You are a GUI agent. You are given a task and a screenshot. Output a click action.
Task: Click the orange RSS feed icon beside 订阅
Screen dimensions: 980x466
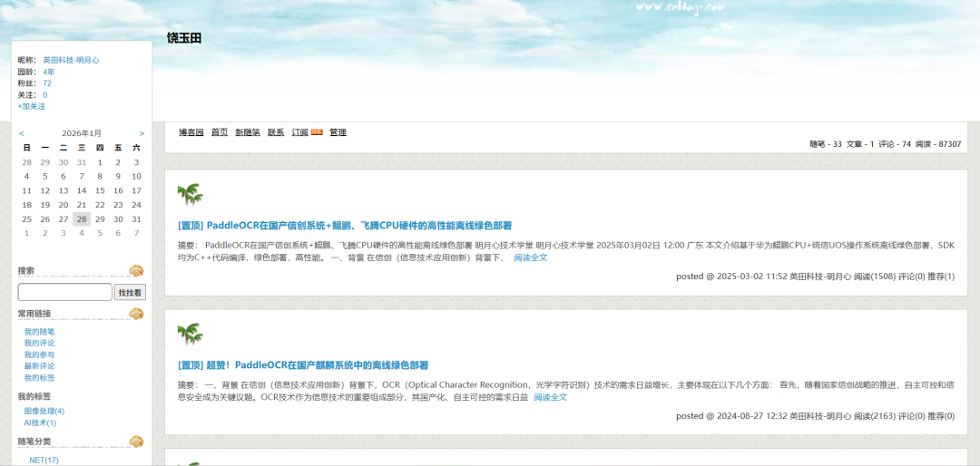pos(317,132)
